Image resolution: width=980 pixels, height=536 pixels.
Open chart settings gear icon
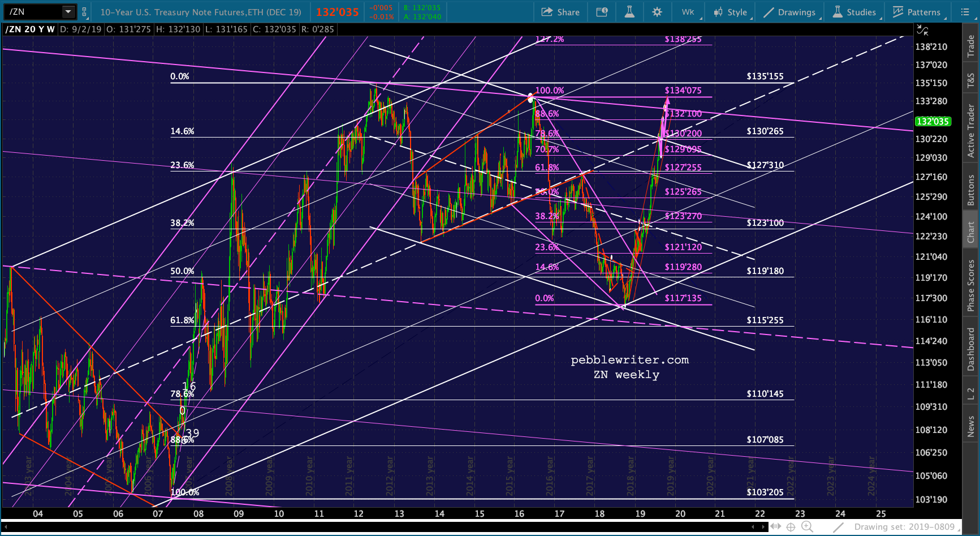tap(657, 12)
